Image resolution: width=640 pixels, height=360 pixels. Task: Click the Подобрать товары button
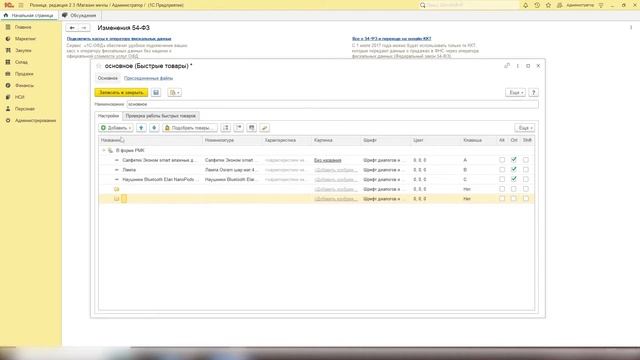(x=190, y=128)
